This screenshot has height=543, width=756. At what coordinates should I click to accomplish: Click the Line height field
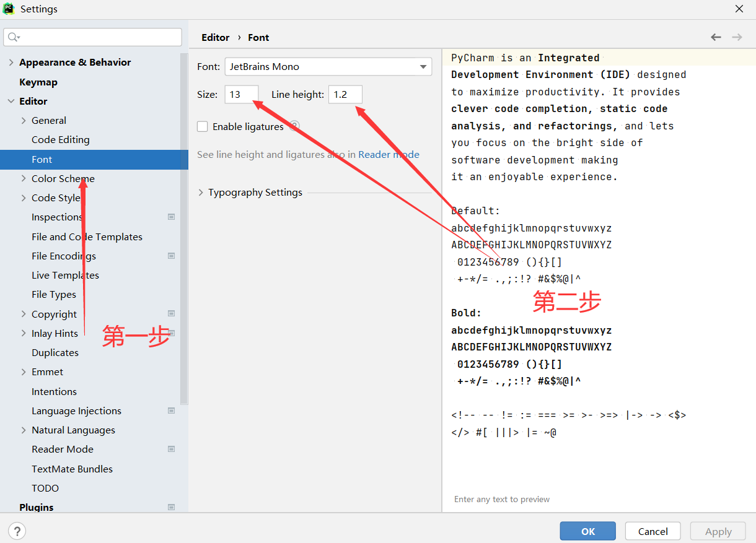pyautogui.click(x=345, y=94)
